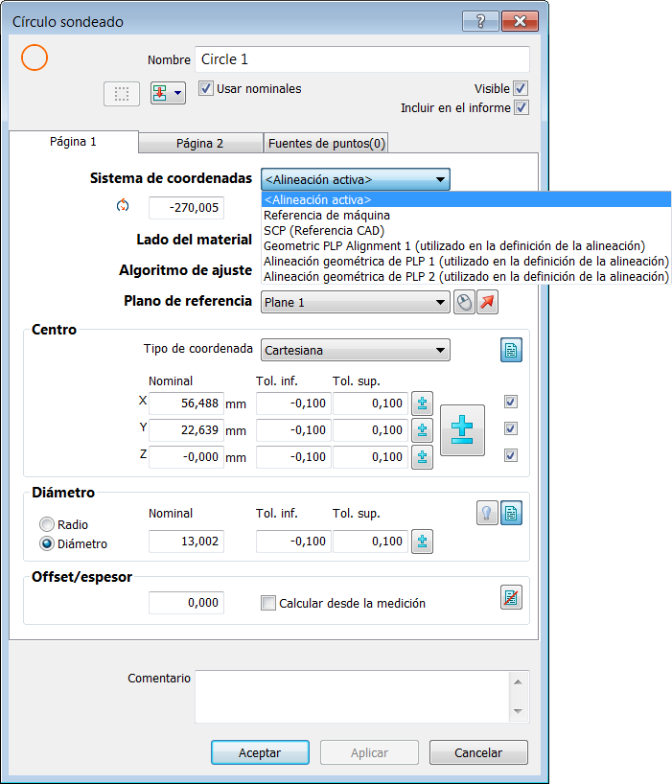Click the tolerance icon for X row
The height and width of the screenshot is (784, 672).
coord(422,404)
